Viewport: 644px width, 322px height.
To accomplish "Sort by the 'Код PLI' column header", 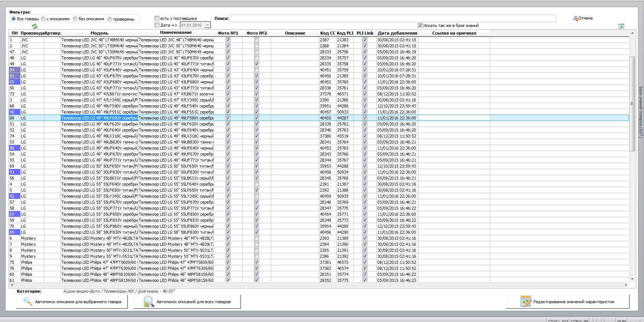I will click(x=345, y=33).
